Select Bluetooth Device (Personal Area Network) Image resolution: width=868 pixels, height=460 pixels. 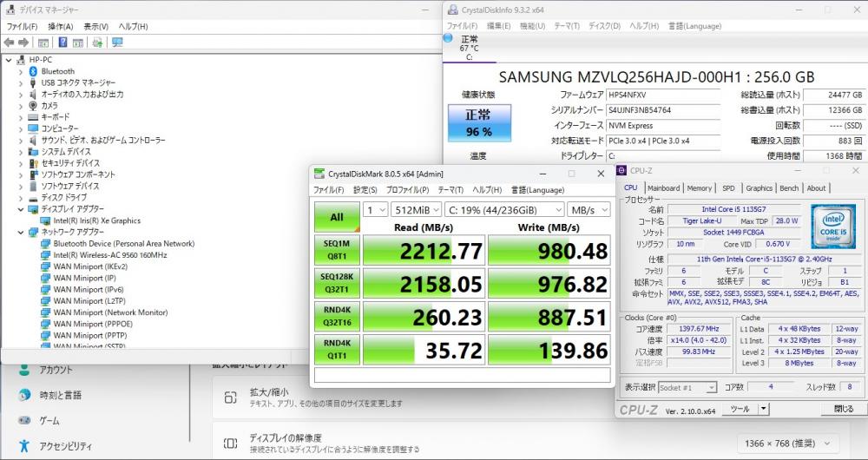coord(124,244)
